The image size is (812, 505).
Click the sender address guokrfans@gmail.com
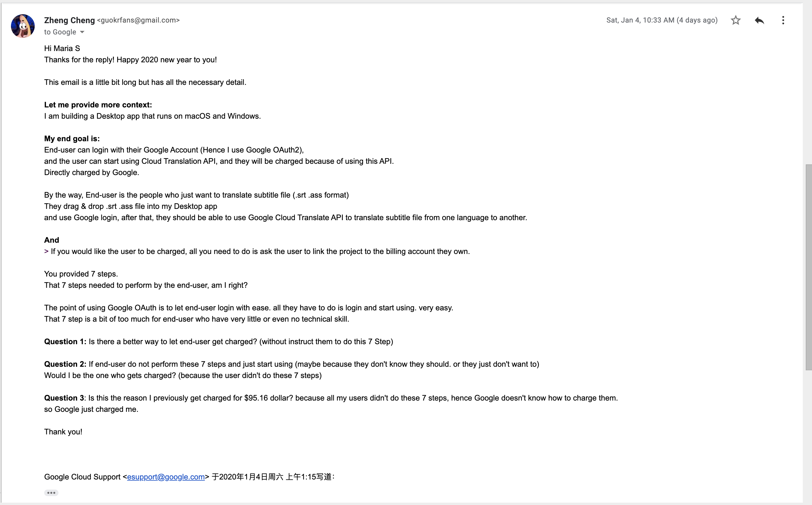tap(138, 20)
